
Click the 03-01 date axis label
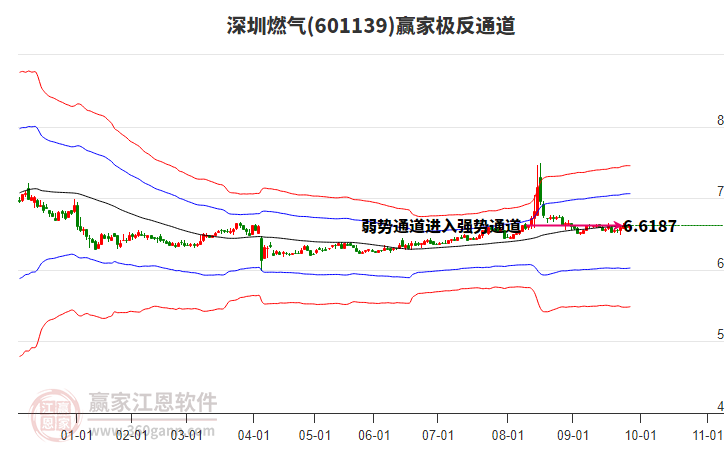click(187, 435)
